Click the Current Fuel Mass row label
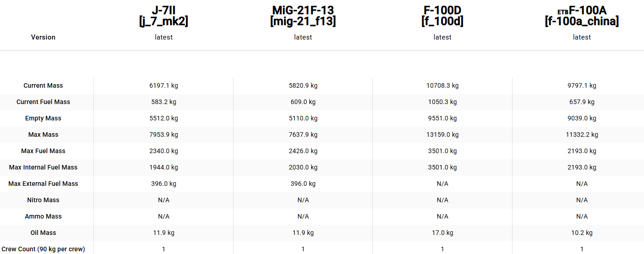This screenshot has height=254, width=644. click(x=43, y=102)
